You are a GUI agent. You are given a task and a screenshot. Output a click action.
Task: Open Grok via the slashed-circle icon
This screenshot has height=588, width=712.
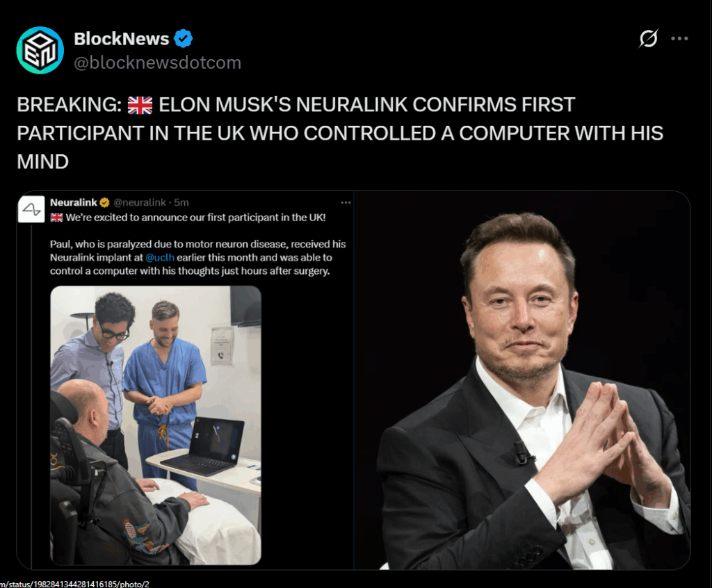648,39
